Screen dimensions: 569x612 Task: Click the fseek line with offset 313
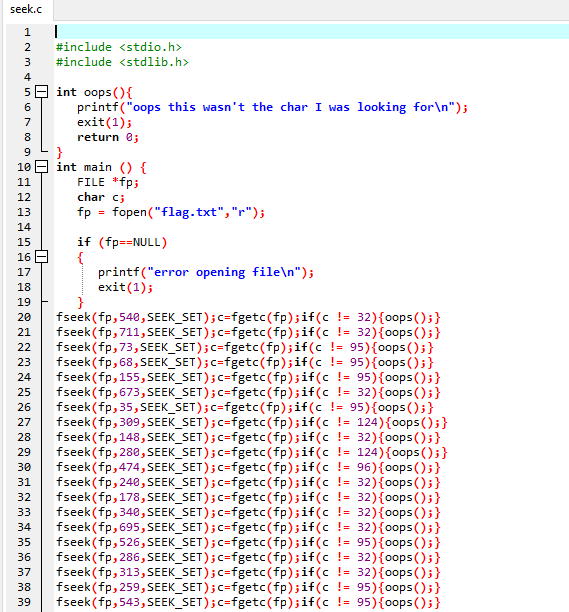tap(248, 572)
